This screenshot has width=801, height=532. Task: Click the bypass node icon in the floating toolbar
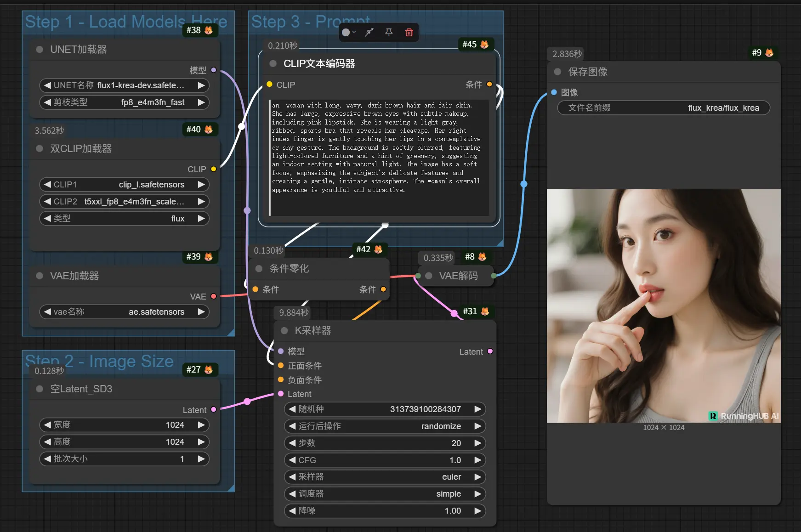(369, 32)
